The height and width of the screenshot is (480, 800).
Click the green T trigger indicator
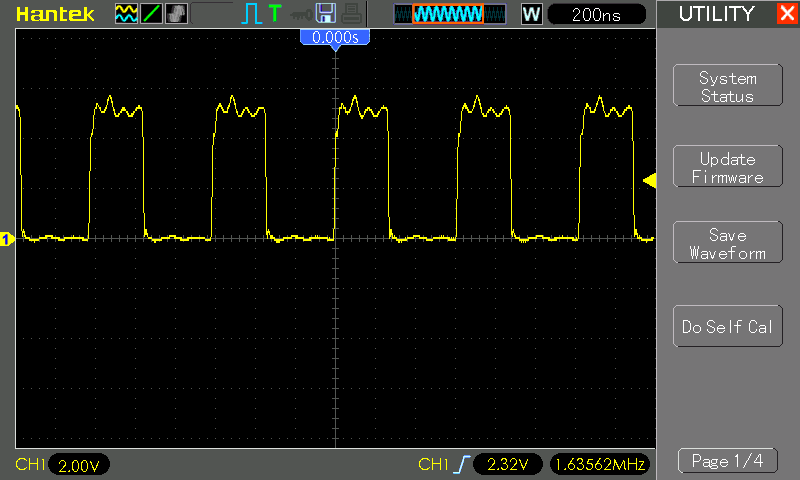coord(275,14)
